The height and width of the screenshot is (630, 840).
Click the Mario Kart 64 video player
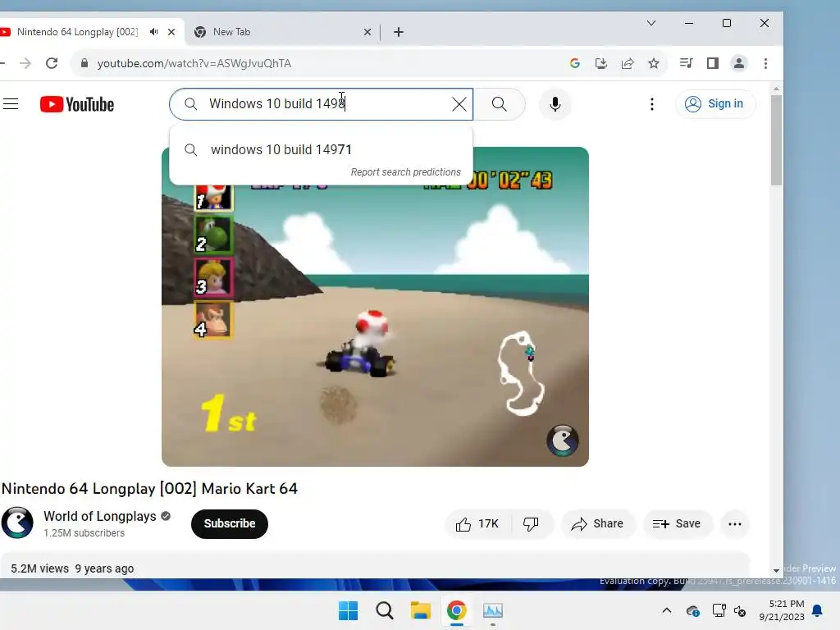click(375, 307)
